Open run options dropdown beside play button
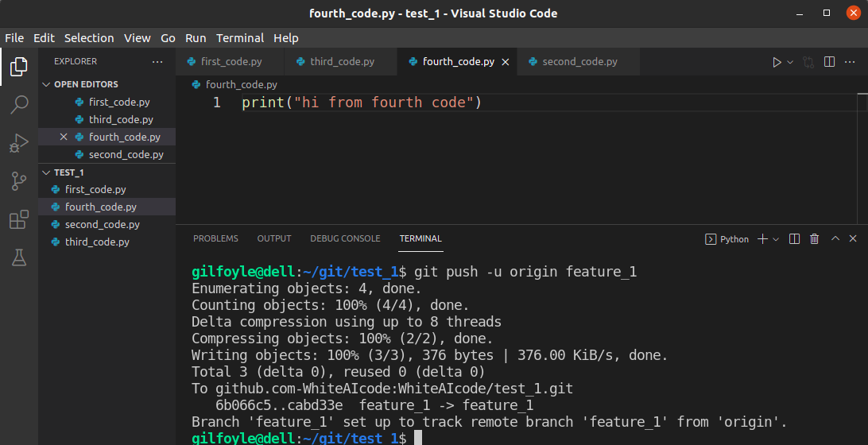Viewport: 868px width, 445px height. [x=790, y=62]
